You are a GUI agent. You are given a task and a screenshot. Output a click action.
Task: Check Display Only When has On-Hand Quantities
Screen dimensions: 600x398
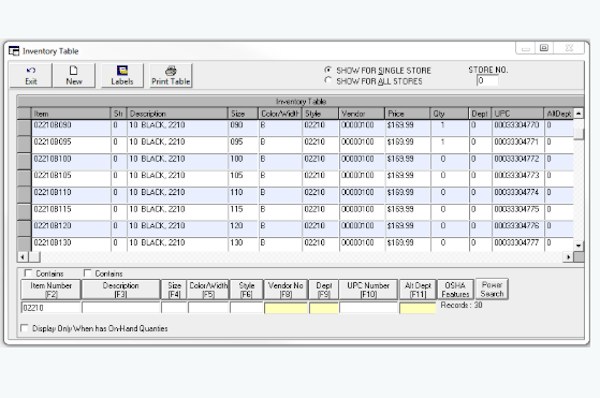pyautogui.click(x=24, y=328)
